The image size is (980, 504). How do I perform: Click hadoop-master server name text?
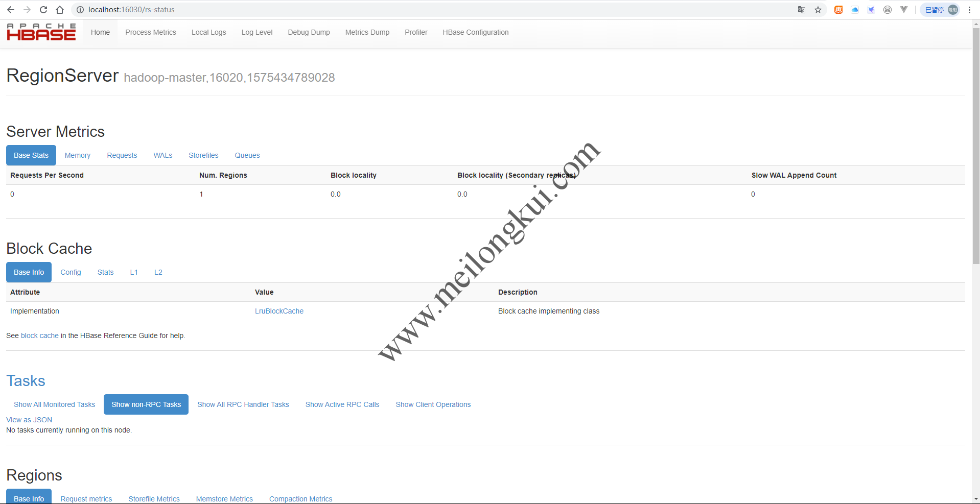pos(229,78)
